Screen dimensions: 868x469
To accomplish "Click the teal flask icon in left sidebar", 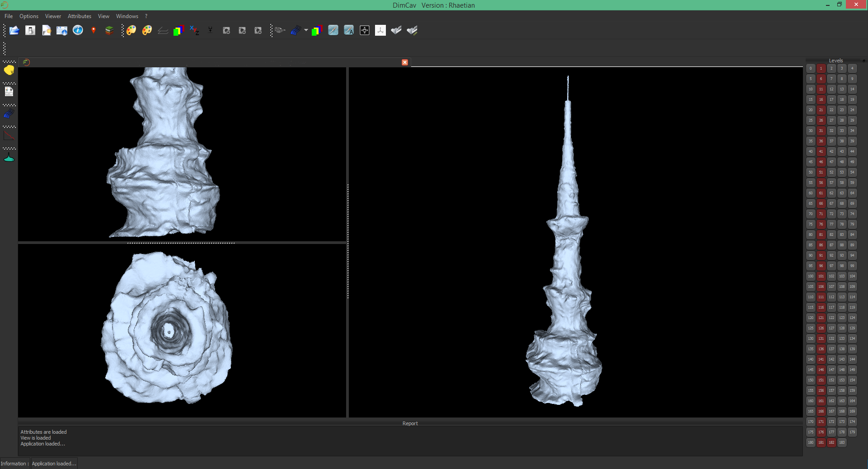I will point(9,157).
